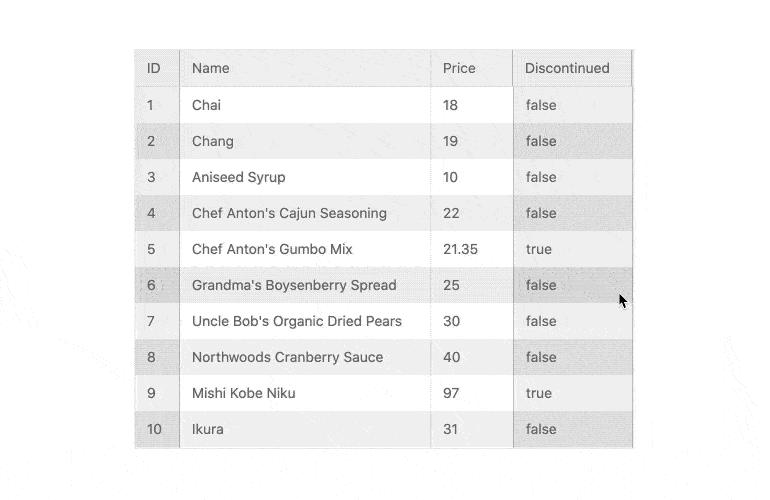
Task: Click Discontinued true for Mishi Kobe Niku
Action: [539, 393]
